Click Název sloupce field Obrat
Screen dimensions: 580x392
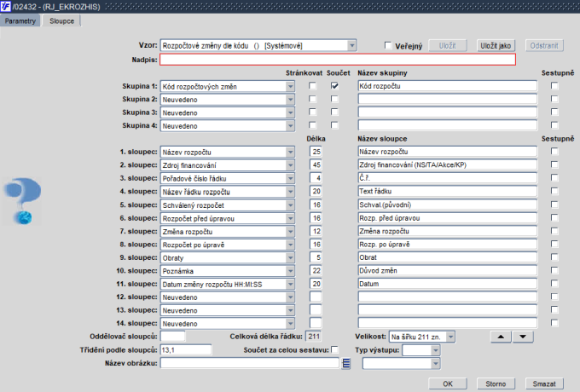(447, 257)
